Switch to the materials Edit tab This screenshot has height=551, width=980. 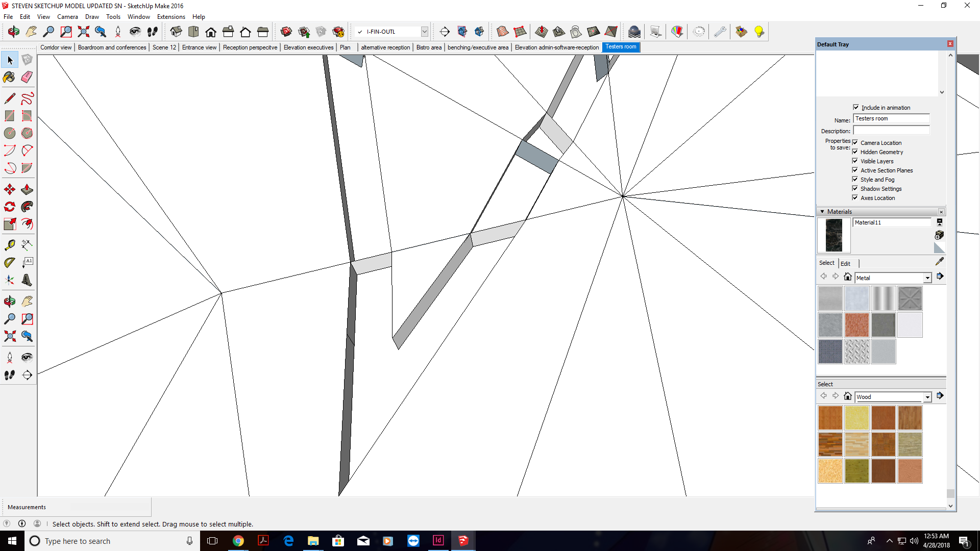(845, 264)
